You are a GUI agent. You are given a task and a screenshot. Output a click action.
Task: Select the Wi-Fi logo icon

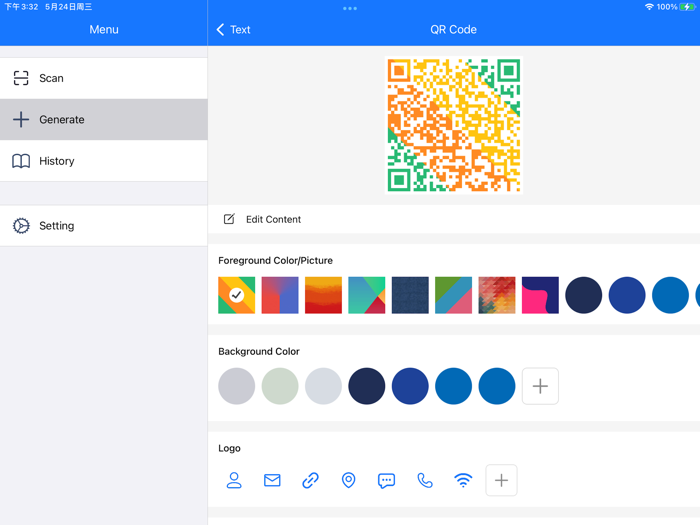463,480
